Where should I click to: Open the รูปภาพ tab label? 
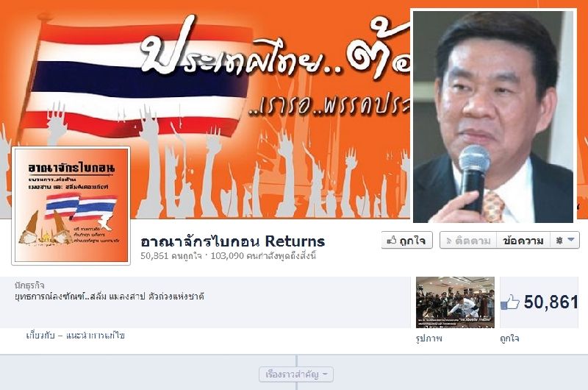click(429, 338)
